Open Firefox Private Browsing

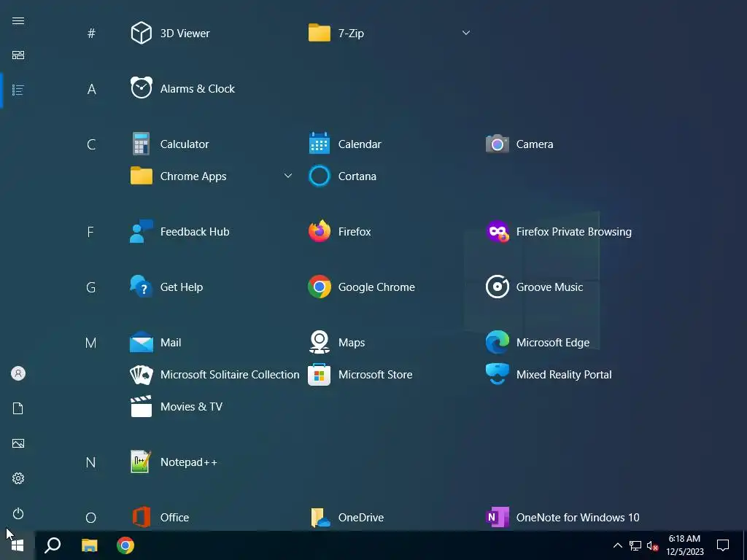tap(559, 231)
